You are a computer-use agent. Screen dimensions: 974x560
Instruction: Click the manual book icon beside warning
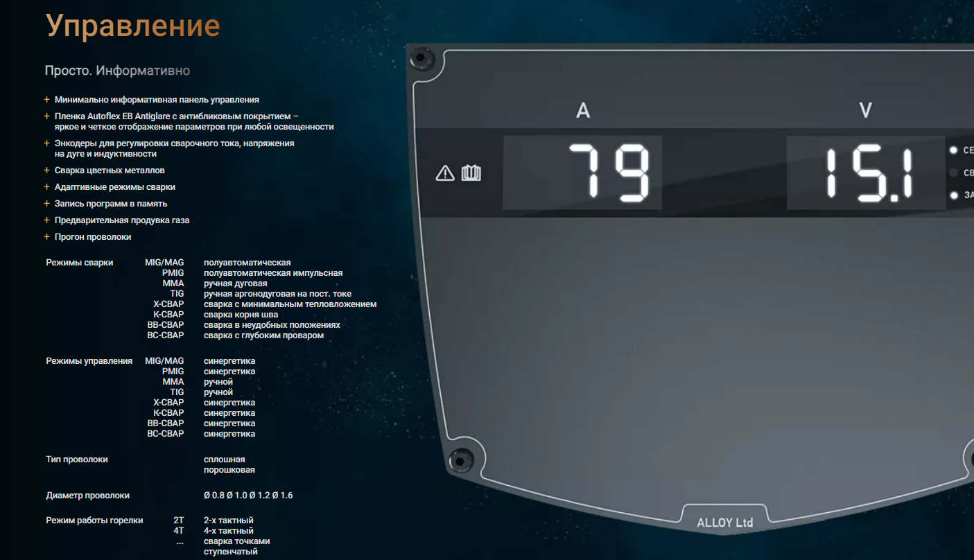click(471, 173)
